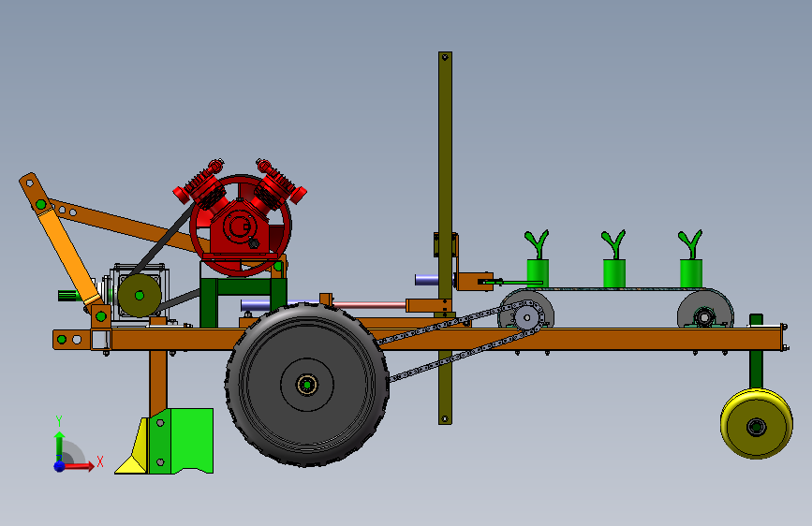Select the chain sprocket on left conveyor pulley
The height and width of the screenshot is (526, 812).
(x=526, y=317)
